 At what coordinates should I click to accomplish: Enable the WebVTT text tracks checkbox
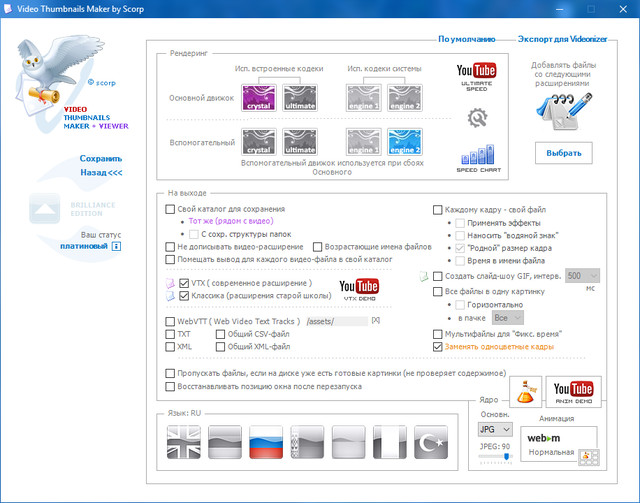pos(171,321)
